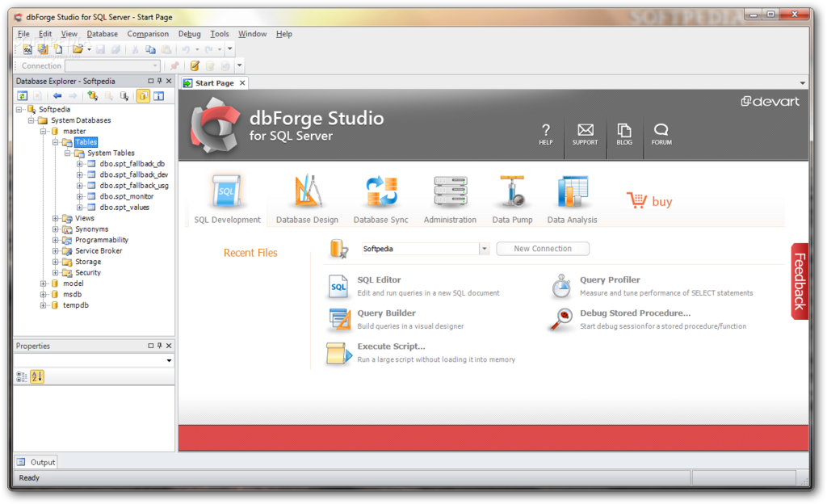
Task: Click the Support envelope icon
Action: (585, 130)
